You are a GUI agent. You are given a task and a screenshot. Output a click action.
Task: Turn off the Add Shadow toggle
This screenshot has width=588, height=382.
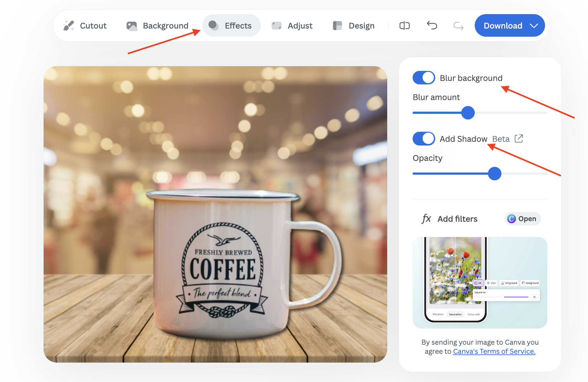[x=424, y=139]
